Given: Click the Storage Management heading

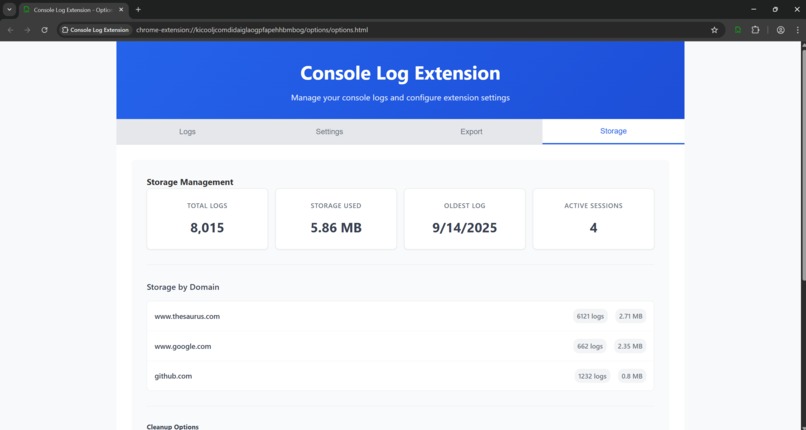Looking at the screenshot, I should pos(190,182).
